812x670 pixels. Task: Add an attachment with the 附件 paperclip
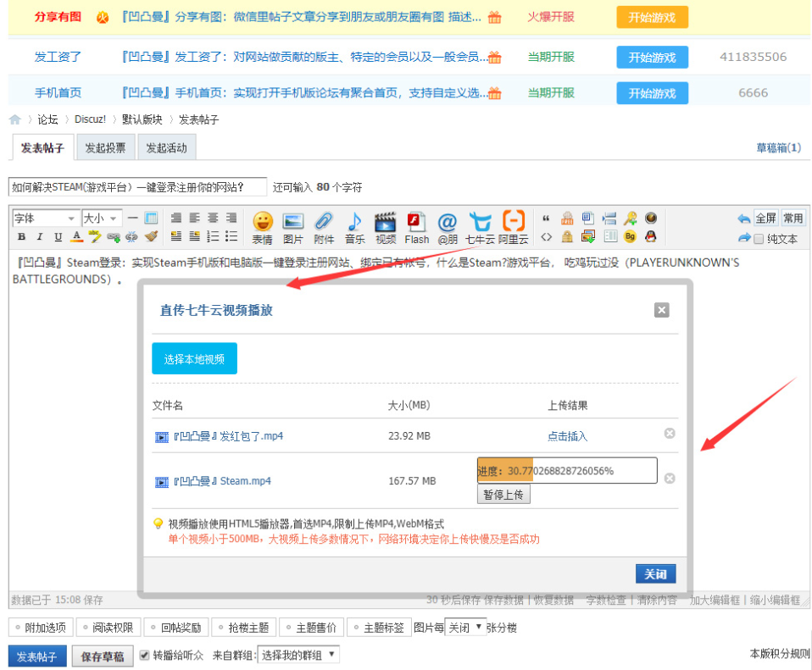click(324, 228)
